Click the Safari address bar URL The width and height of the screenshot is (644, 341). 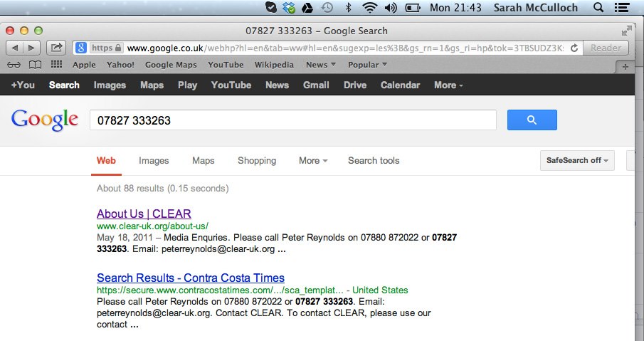(x=345, y=48)
